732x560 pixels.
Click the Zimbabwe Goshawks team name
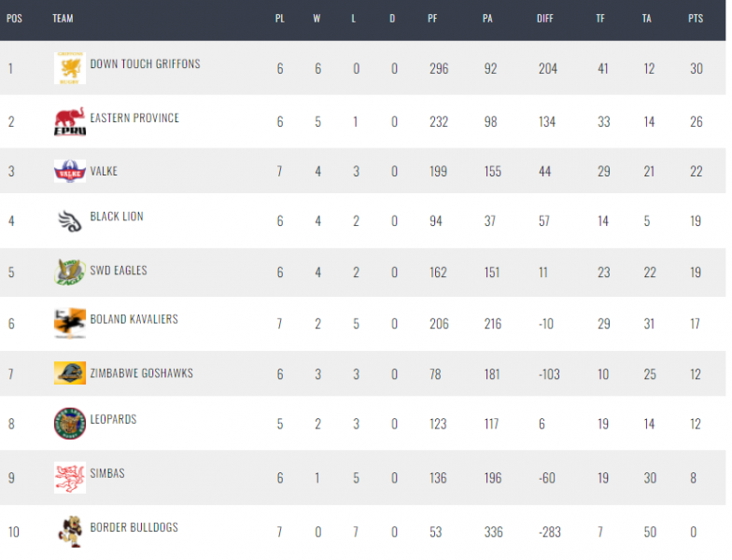(x=142, y=373)
